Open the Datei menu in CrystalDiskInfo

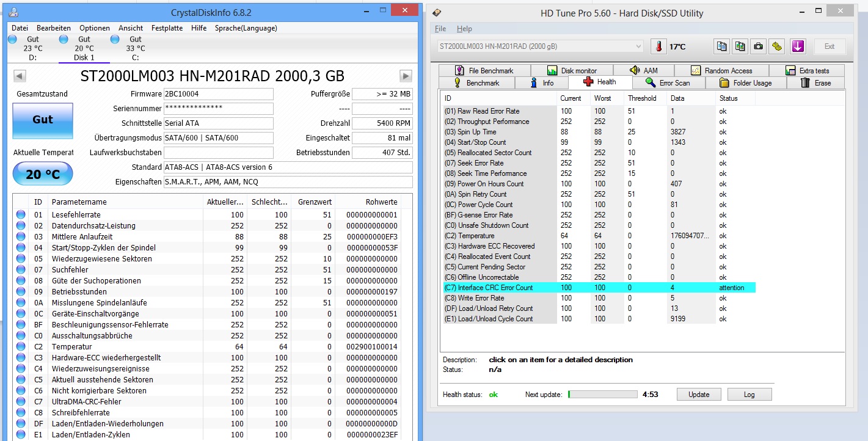coord(20,28)
